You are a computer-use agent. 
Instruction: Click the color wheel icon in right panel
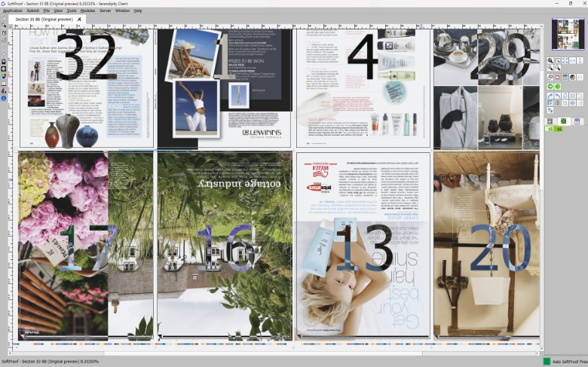tap(572, 77)
